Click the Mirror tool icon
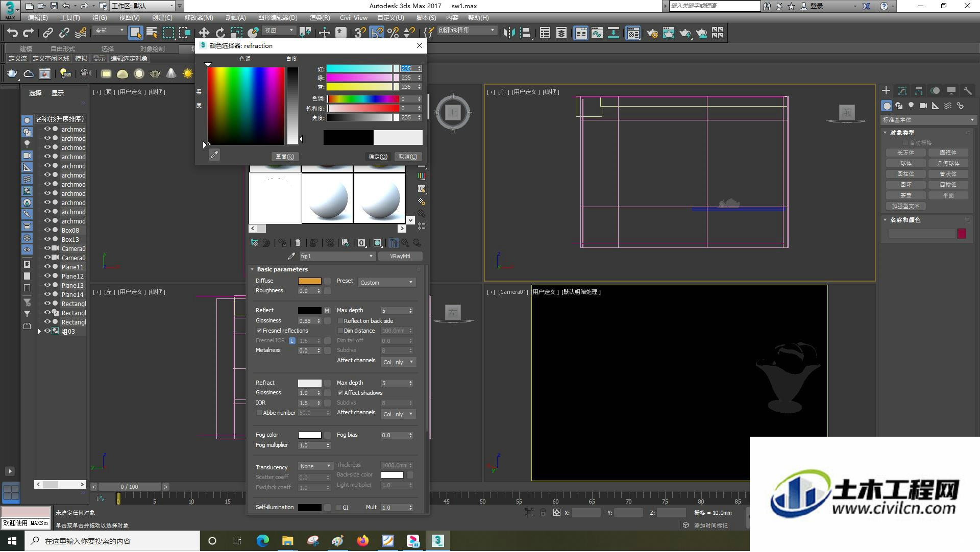The width and height of the screenshot is (980, 552). pos(509,33)
